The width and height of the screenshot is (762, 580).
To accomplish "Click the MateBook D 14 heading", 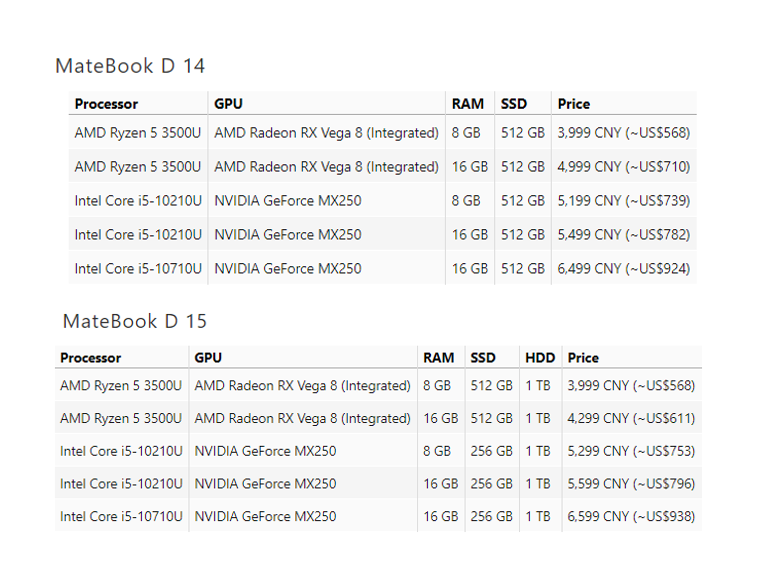I will (x=130, y=67).
